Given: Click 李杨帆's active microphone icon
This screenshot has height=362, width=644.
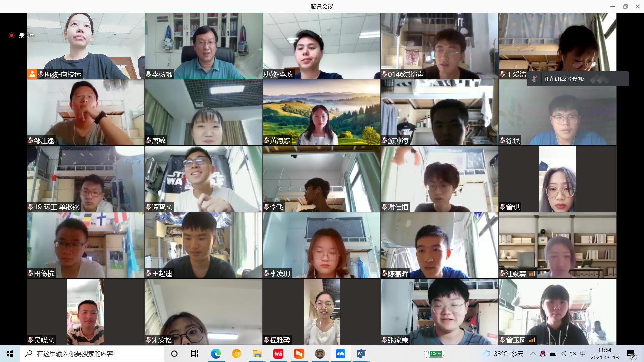Looking at the screenshot, I should 148,74.
